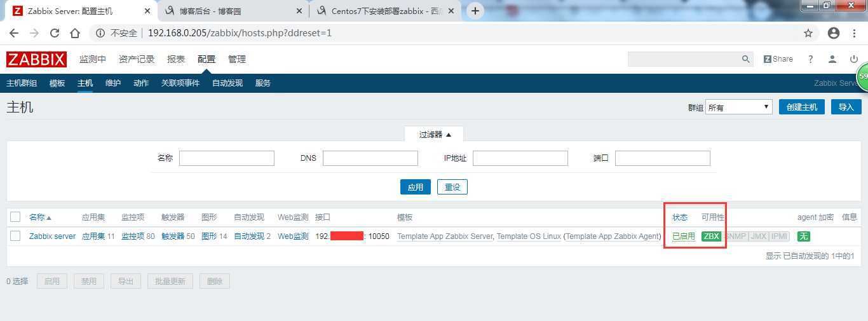Go to 主机 submenu

pos(85,83)
